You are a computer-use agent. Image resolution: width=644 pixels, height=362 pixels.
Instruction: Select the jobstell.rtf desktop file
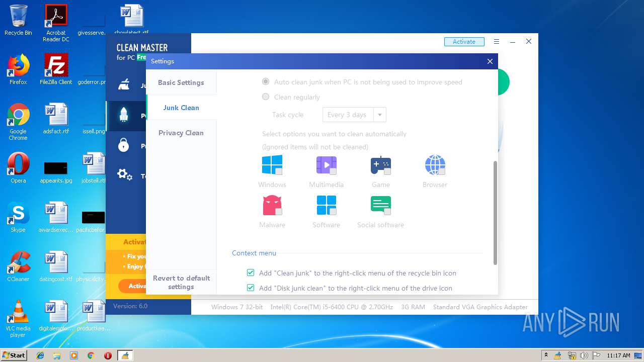coord(94,168)
